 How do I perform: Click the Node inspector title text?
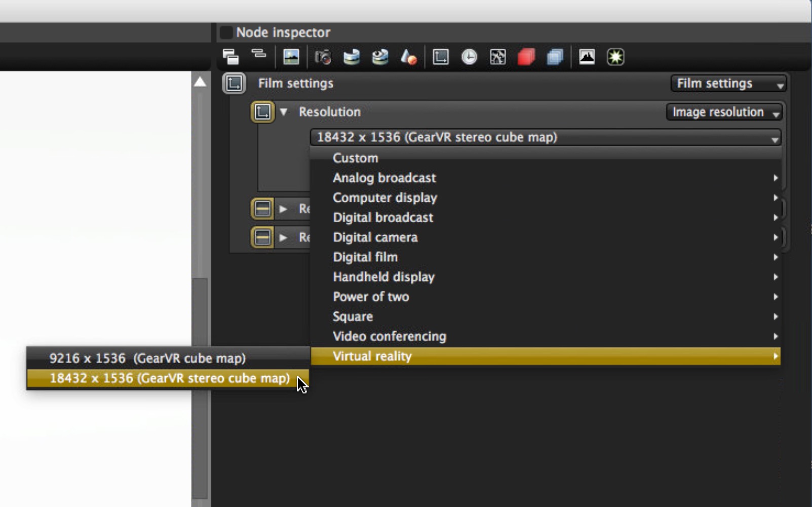tap(283, 32)
